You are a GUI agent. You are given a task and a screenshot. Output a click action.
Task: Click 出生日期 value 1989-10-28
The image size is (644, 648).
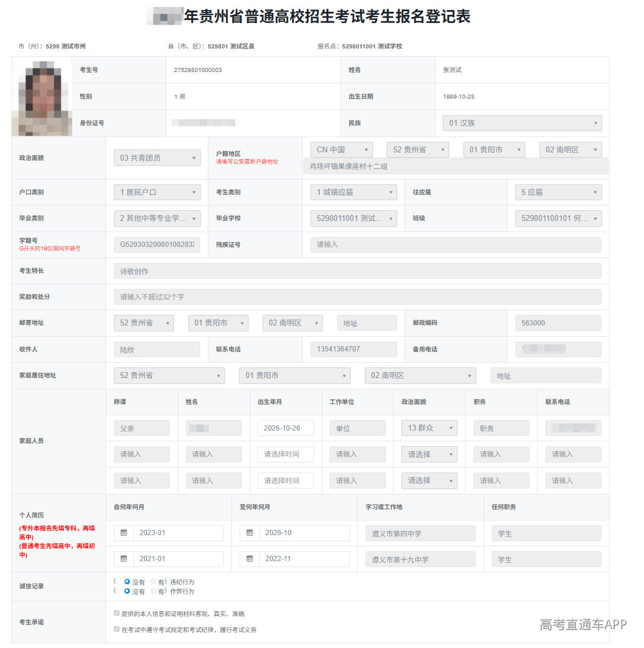pyautogui.click(x=459, y=96)
